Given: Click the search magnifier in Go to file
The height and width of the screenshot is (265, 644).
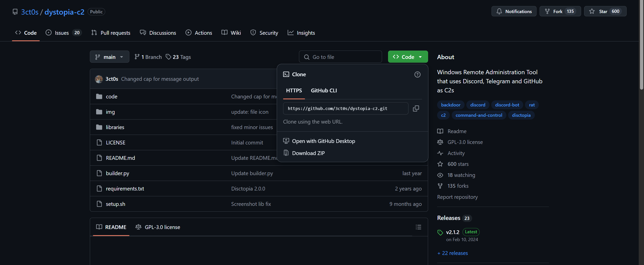Looking at the screenshot, I should pyautogui.click(x=307, y=57).
